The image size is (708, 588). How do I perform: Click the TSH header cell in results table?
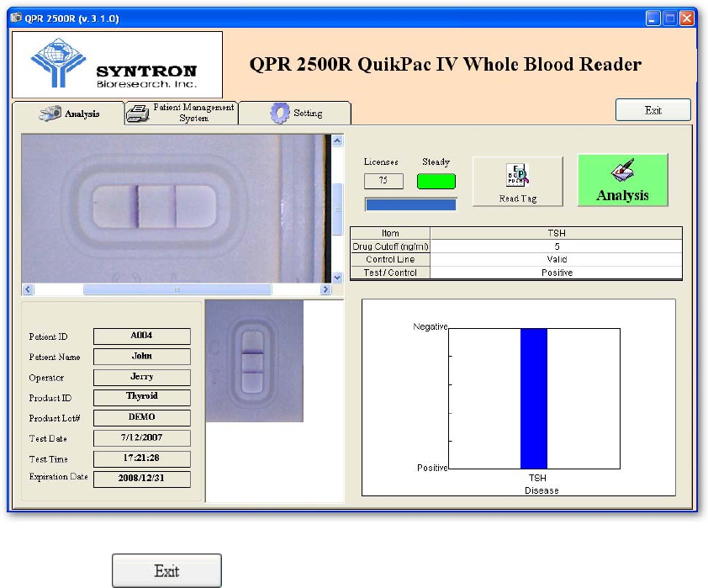(557, 233)
